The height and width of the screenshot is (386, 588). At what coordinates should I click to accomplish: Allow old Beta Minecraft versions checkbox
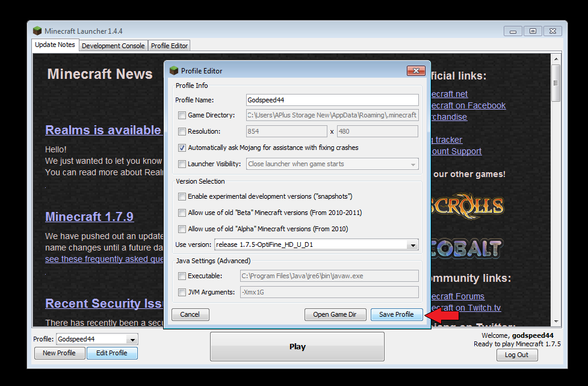(182, 213)
